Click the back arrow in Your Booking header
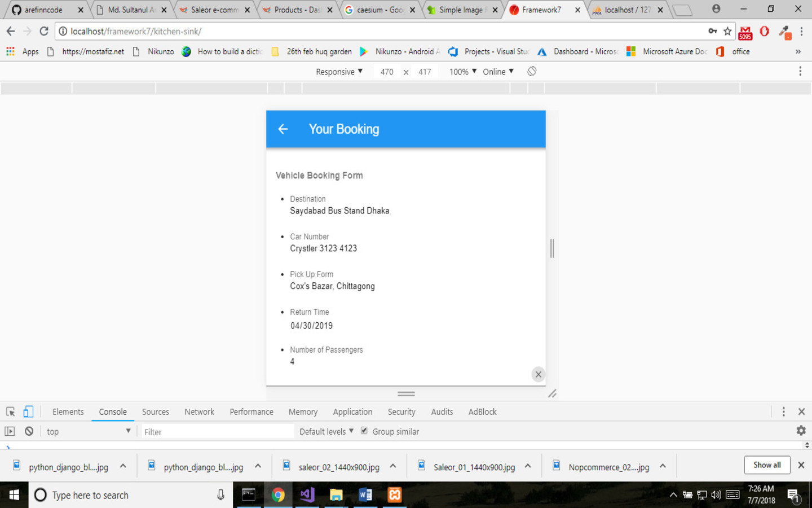Viewport: 812px width, 508px height. (283, 129)
